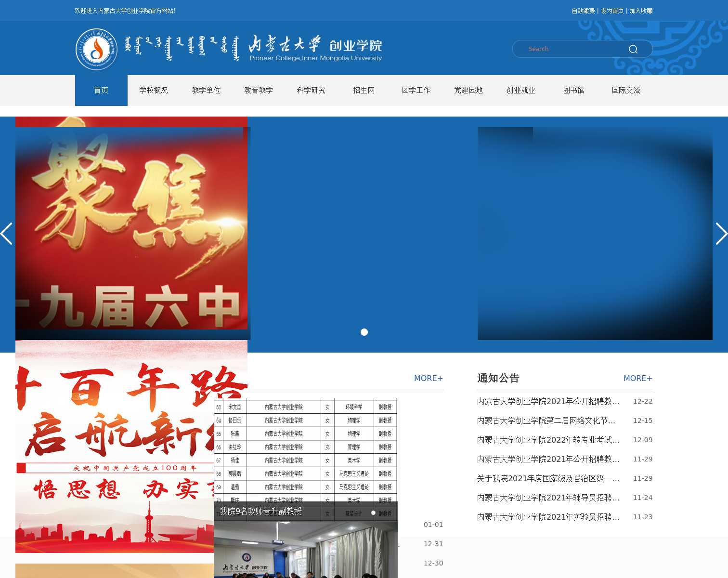Go to previous banner slide arrow

pyautogui.click(x=7, y=234)
